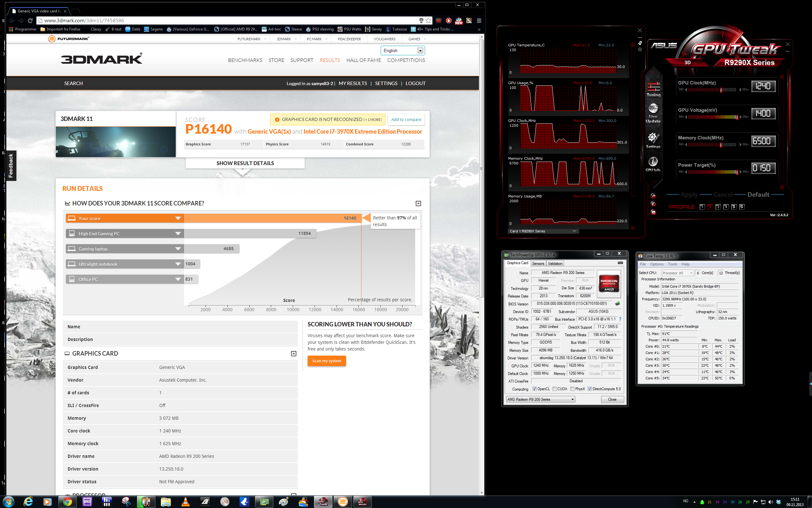Adjust the GPU Voltage slider in GPU Tweak
This screenshot has width=812, height=508.
(x=713, y=117)
